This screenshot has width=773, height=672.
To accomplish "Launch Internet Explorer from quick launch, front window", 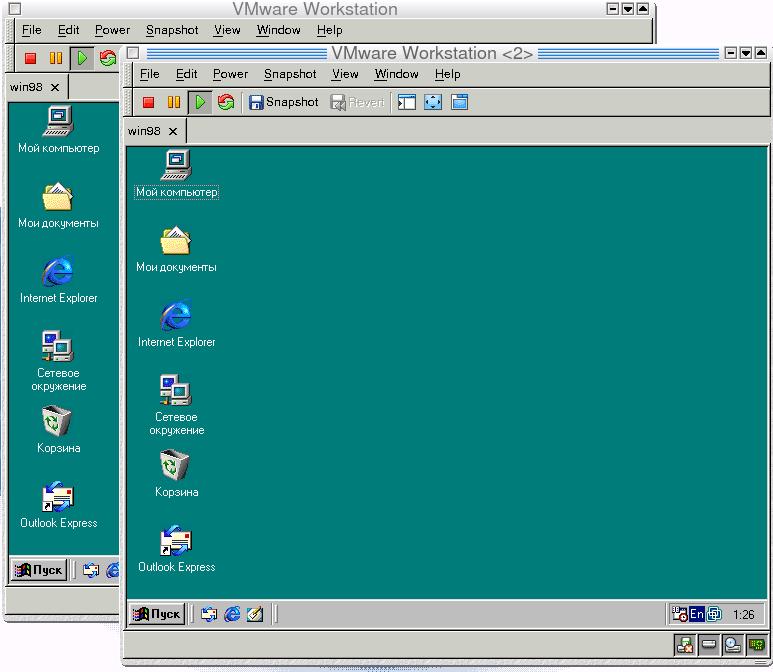I will [232, 614].
